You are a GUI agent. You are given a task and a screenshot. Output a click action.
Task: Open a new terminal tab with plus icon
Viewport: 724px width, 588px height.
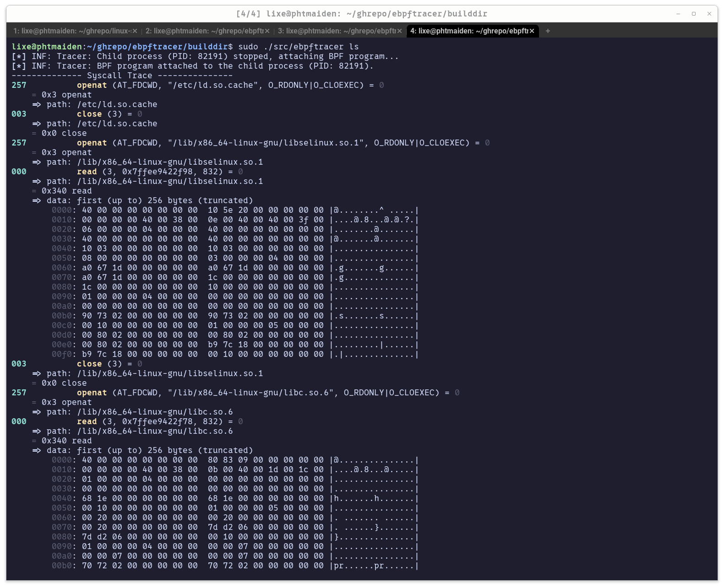point(548,31)
